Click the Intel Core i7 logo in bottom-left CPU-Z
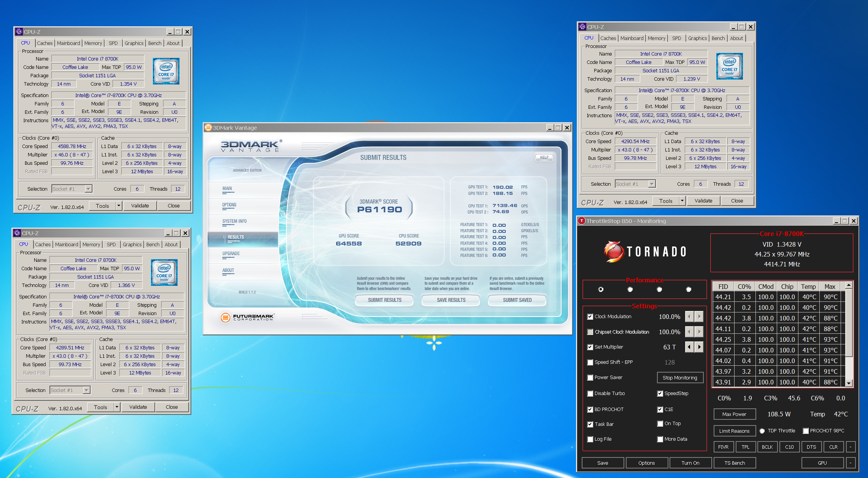Viewport: 868px width, 478px height. (164, 272)
